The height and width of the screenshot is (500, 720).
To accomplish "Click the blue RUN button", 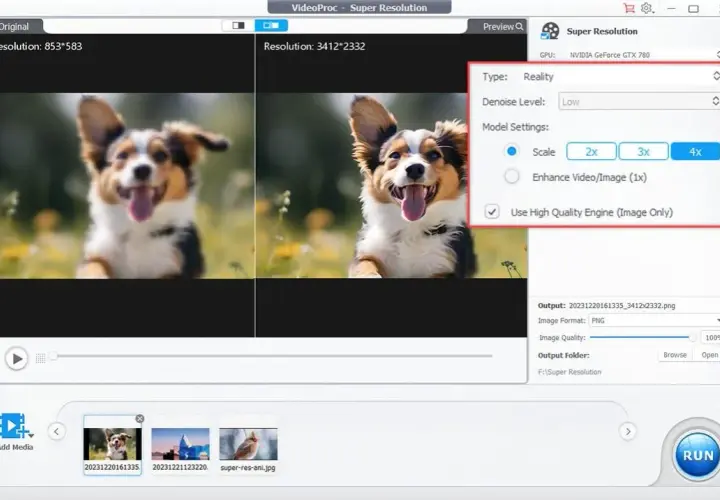I will [x=698, y=455].
